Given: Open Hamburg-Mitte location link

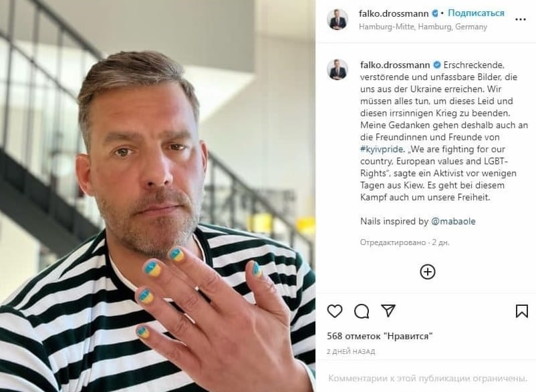Looking at the screenshot, I should (x=423, y=27).
